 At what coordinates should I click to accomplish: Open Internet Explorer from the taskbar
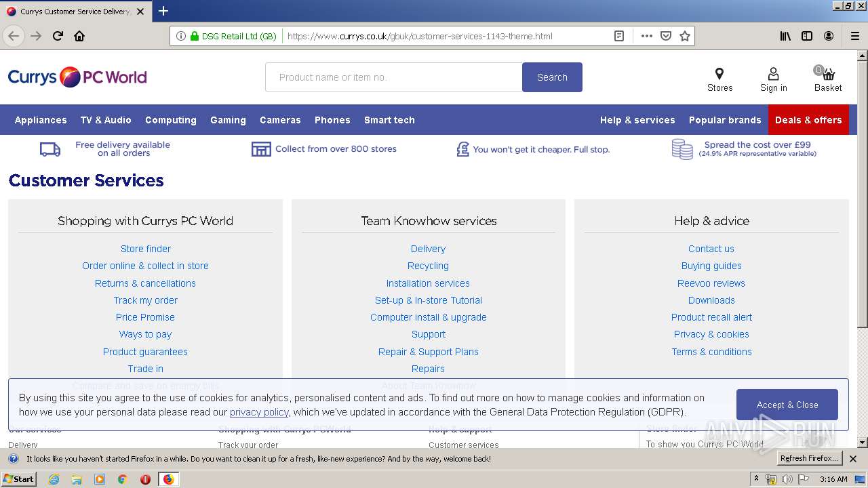coord(54,479)
